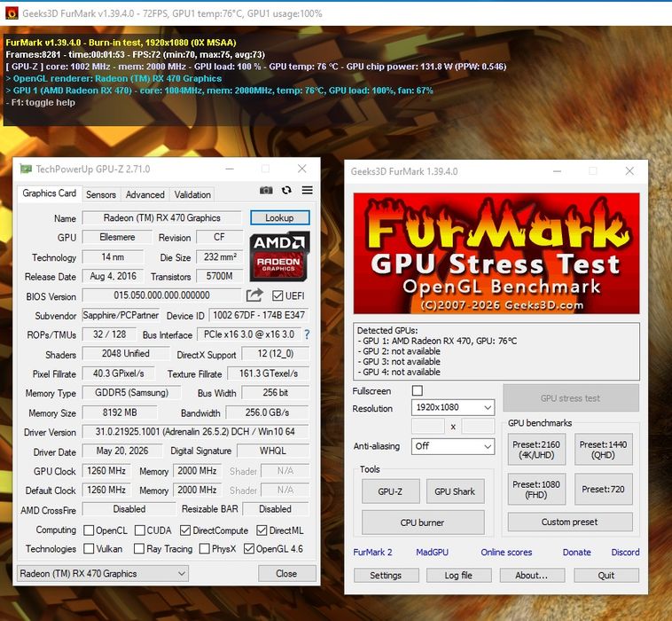The height and width of the screenshot is (621, 672).
Task: Open the MadGPU link
Action: [432, 552]
